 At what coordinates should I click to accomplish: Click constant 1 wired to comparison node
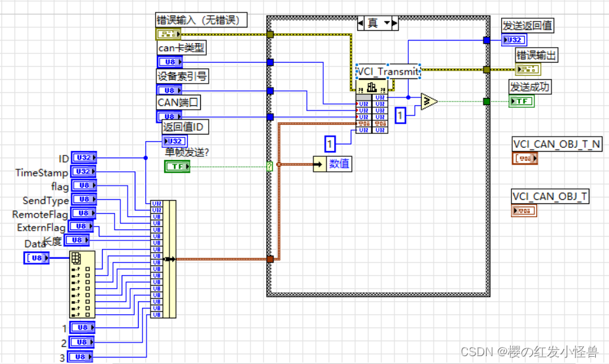point(400,116)
